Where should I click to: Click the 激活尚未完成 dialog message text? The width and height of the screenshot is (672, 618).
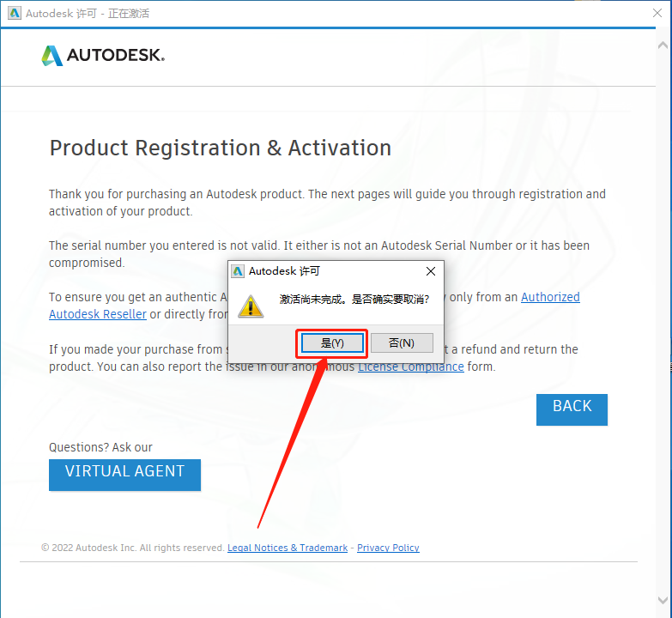coord(354,298)
